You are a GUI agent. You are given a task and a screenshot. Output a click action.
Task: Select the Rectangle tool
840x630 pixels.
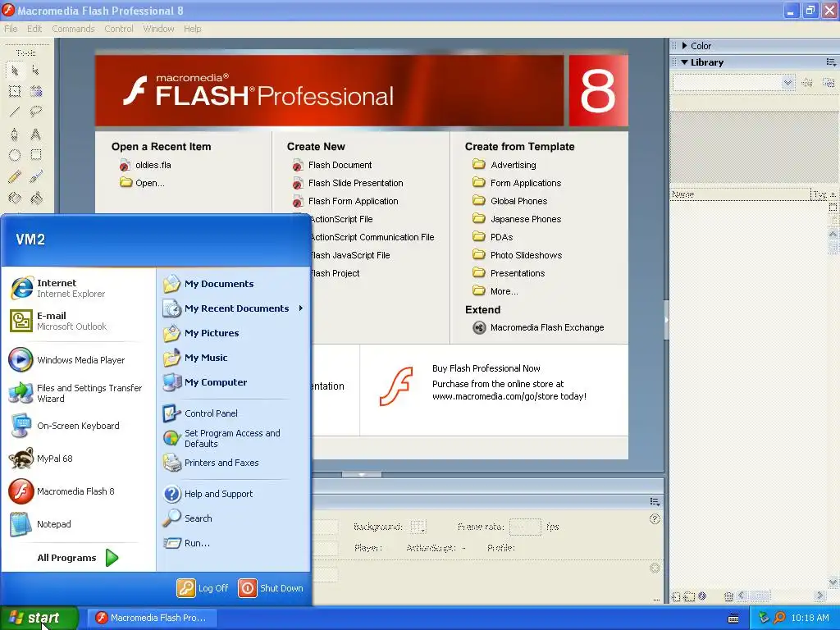click(36, 155)
